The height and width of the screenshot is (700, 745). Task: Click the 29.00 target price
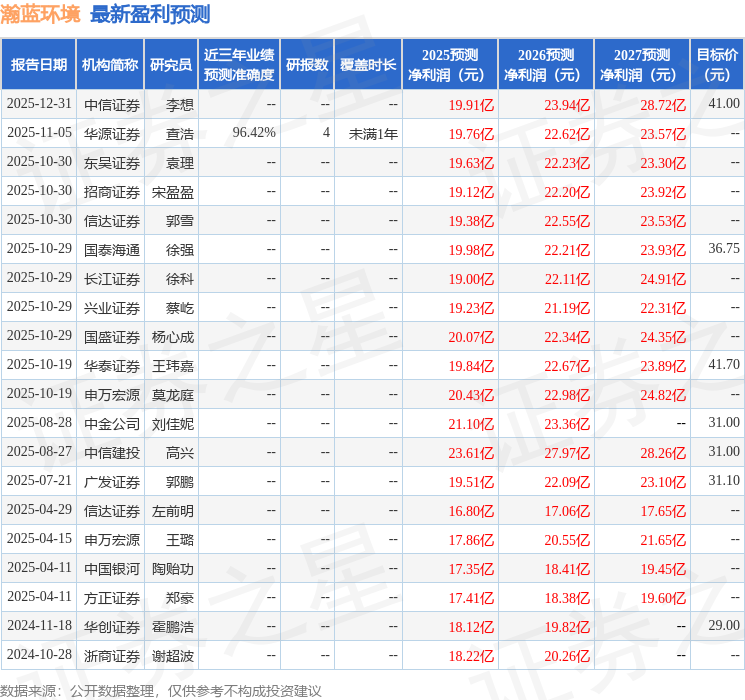(724, 625)
